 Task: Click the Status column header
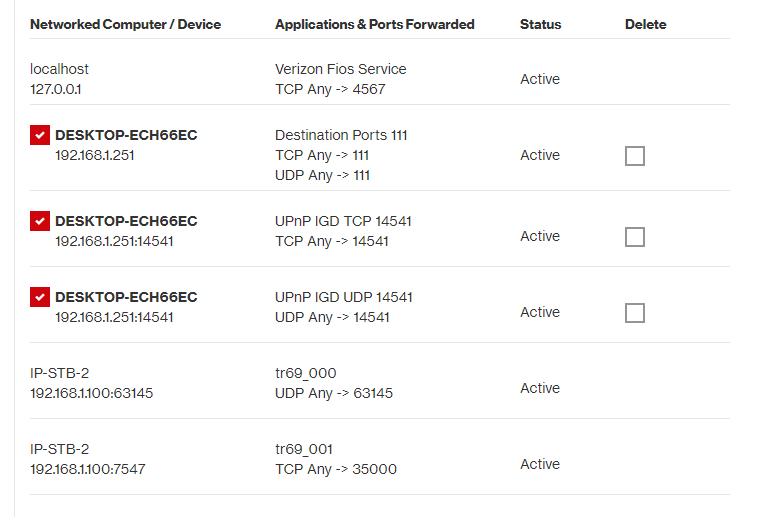pyautogui.click(x=540, y=24)
